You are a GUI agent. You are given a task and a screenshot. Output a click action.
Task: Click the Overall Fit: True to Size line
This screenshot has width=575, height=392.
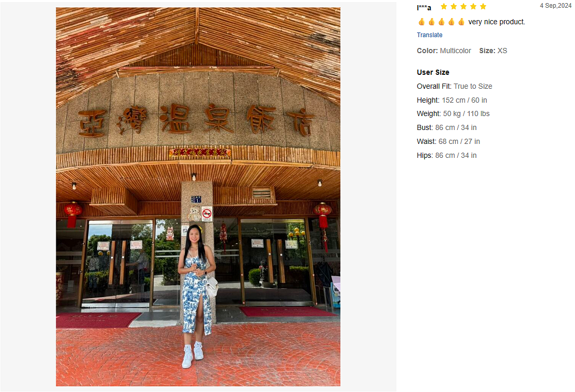pos(454,86)
